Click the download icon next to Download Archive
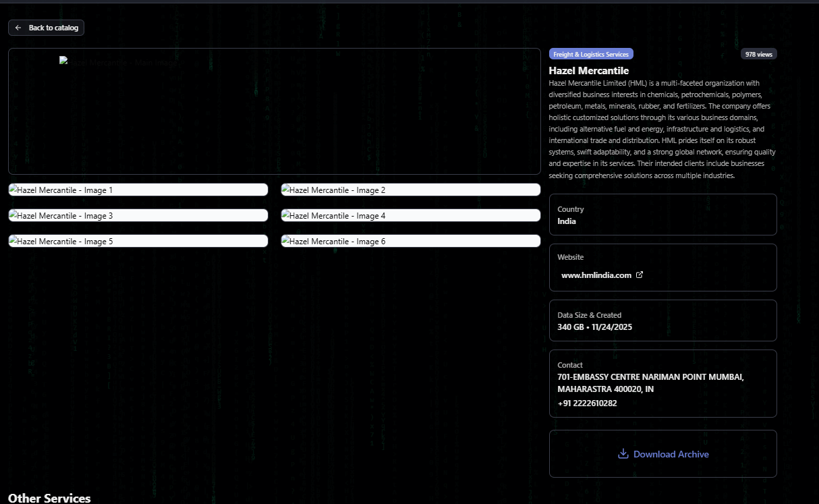819x504 pixels. pos(623,454)
